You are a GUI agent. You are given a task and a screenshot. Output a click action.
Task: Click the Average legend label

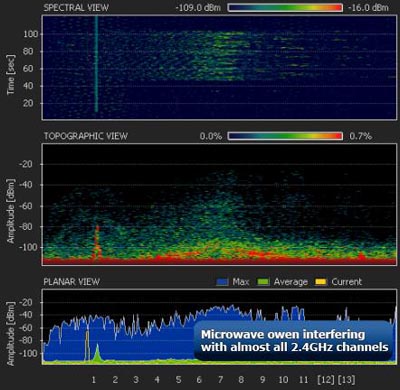[291, 282]
